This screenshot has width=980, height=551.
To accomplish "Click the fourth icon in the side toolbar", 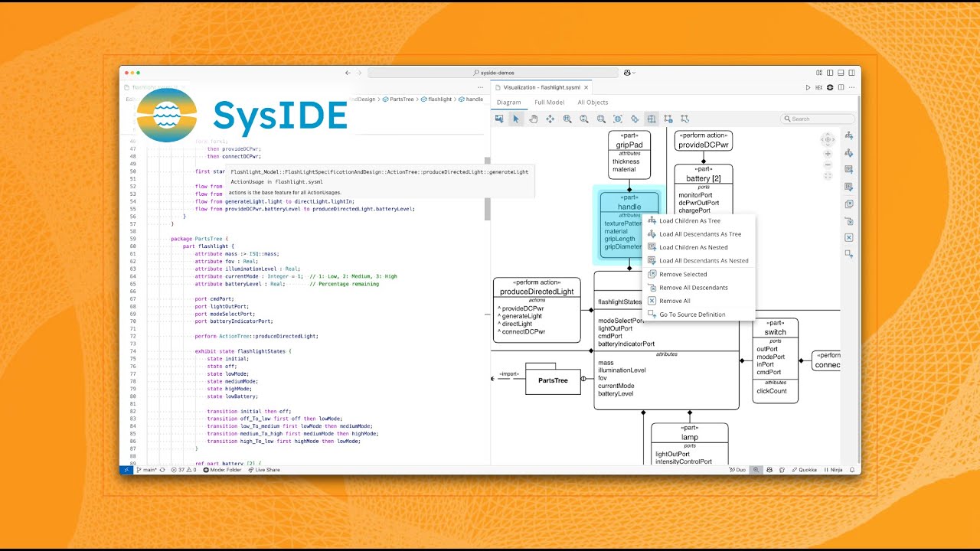I will [849, 186].
